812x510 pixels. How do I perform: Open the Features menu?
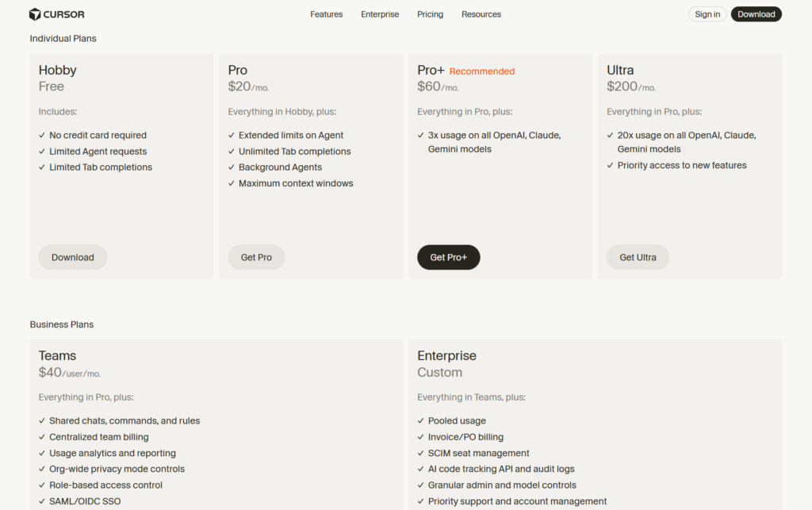click(326, 13)
